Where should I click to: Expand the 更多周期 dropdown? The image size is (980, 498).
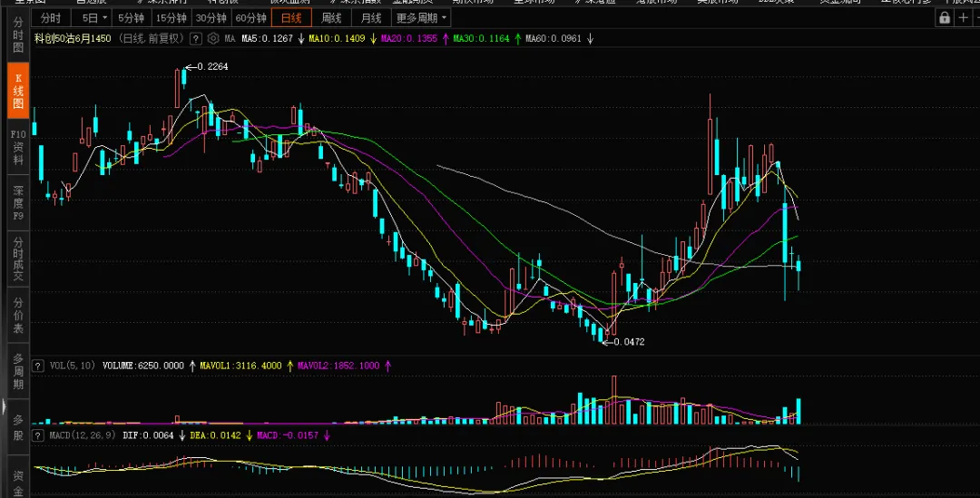click(x=422, y=18)
